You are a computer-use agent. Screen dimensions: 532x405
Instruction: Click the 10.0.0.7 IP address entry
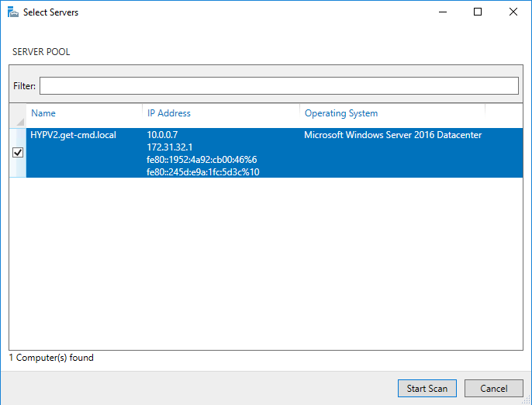coord(162,135)
